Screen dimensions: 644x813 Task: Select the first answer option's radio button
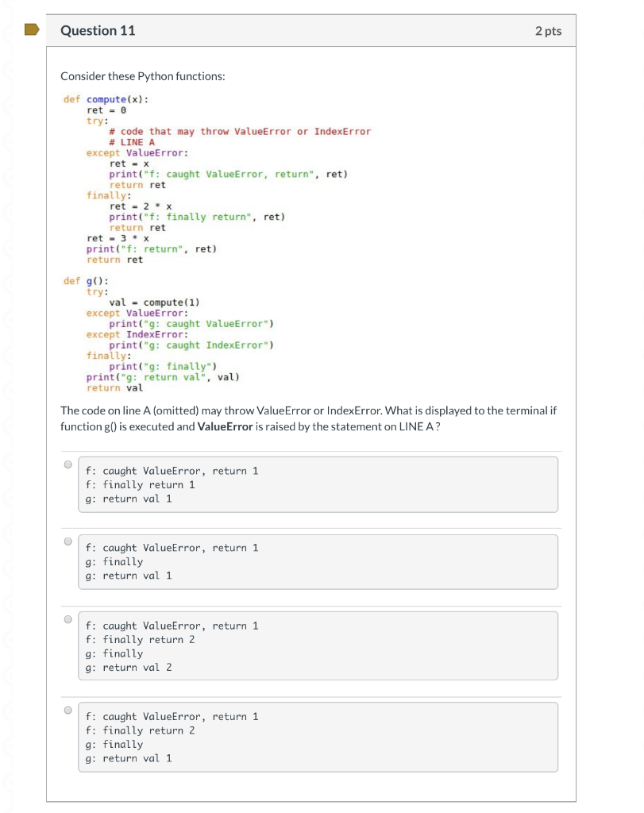point(67,466)
